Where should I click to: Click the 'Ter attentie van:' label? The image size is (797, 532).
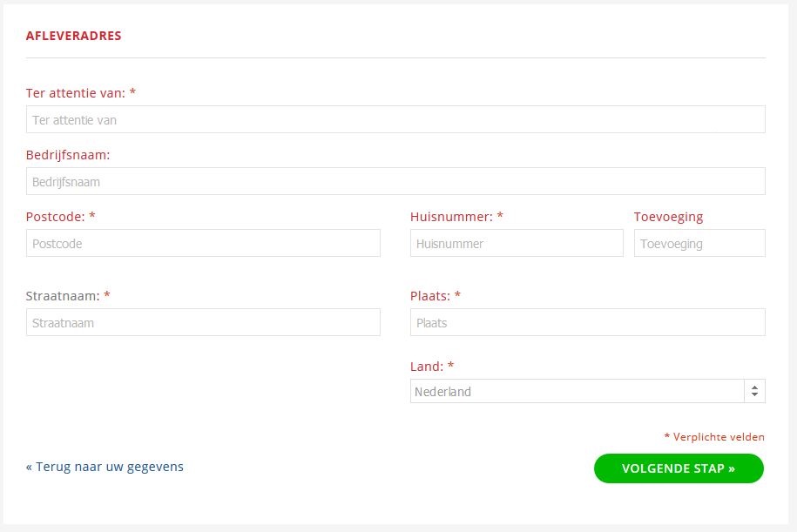81,93
